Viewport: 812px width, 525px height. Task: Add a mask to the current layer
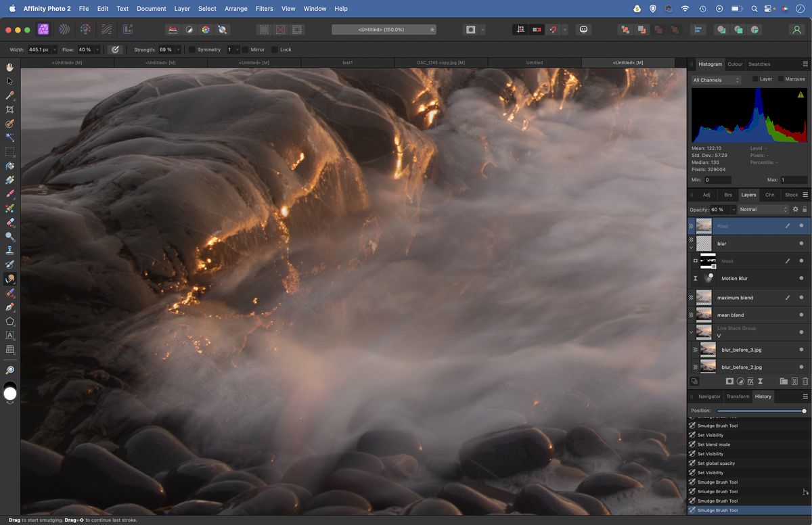[729, 382]
